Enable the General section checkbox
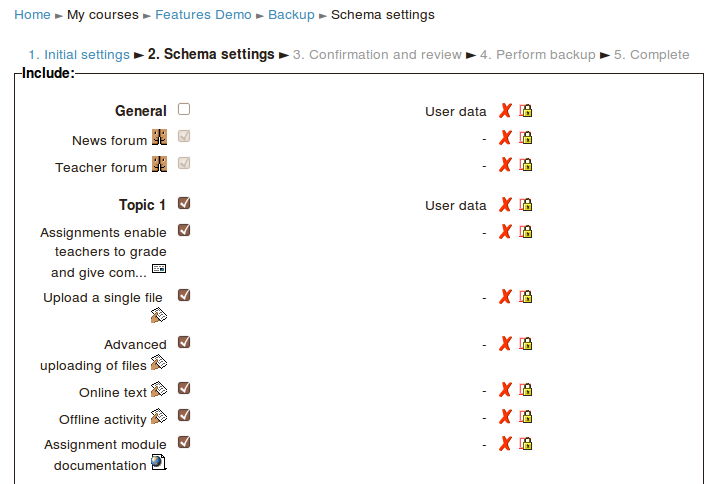Screen dimensions: 715x484 click(x=184, y=109)
